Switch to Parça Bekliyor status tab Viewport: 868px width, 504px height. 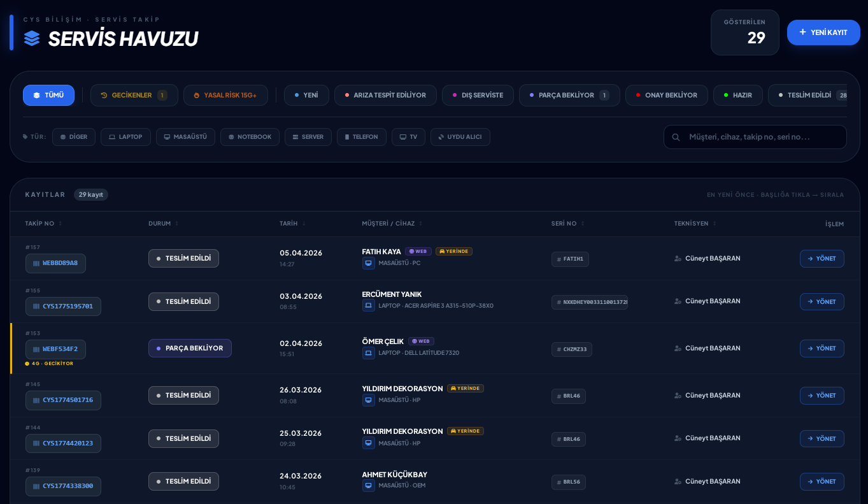point(569,96)
